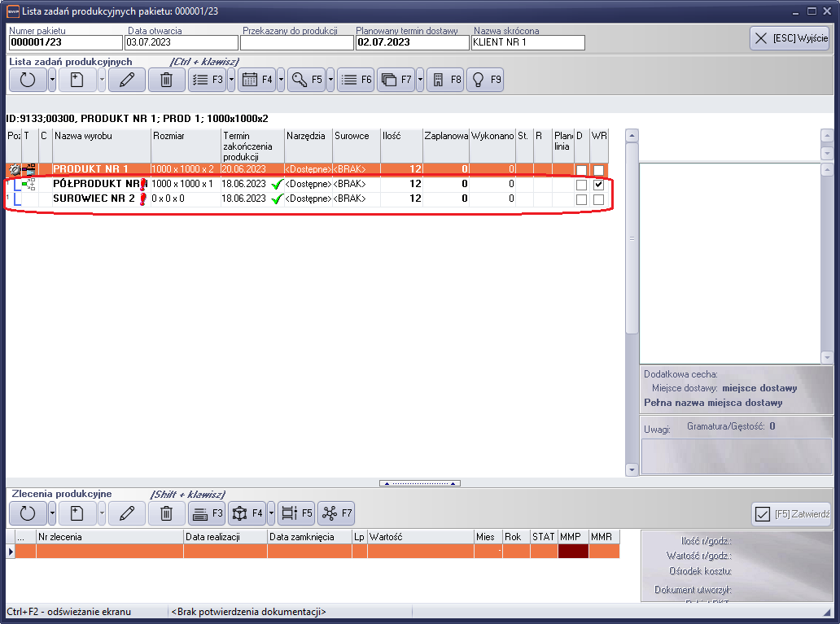840x624 pixels.
Task: Click the Numer pakietu input field
Action: [65, 43]
